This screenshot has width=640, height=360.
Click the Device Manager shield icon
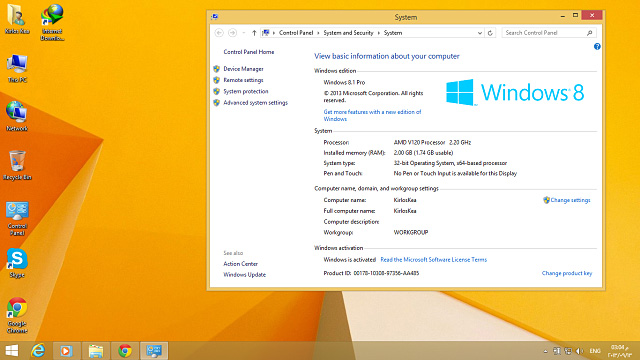[x=217, y=69]
